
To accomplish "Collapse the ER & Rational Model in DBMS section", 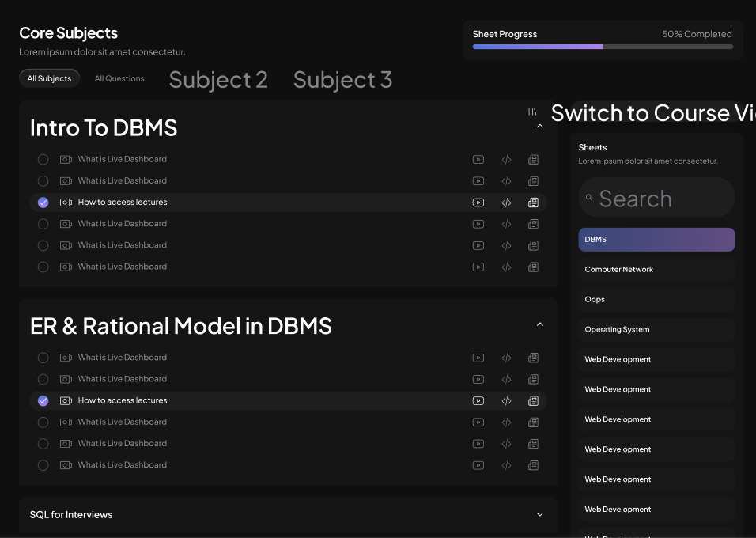I will pos(540,324).
